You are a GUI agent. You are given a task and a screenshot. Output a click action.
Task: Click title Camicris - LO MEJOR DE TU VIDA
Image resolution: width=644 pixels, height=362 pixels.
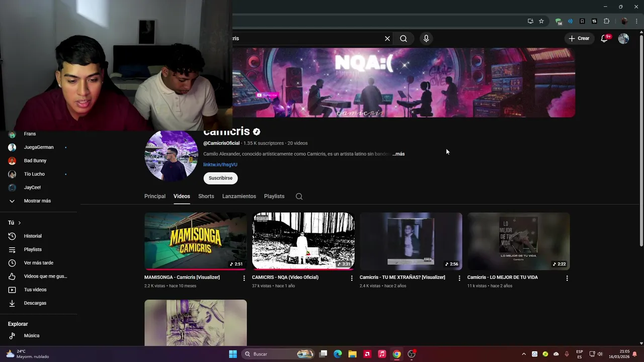[503, 277]
